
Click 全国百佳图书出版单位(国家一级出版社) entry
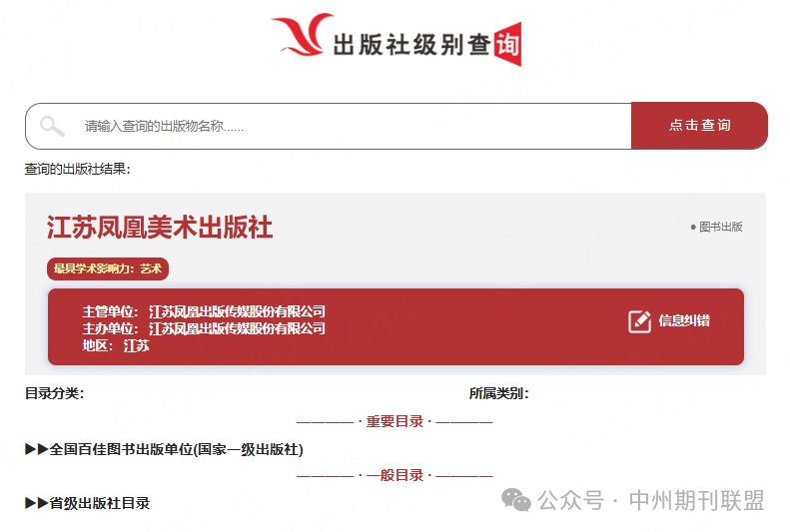177,449
